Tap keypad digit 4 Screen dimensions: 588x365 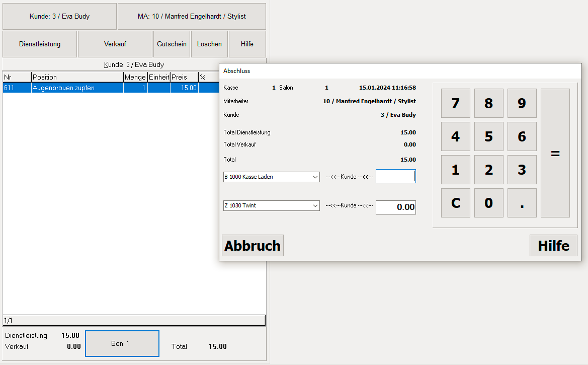(x=456, y=136)
